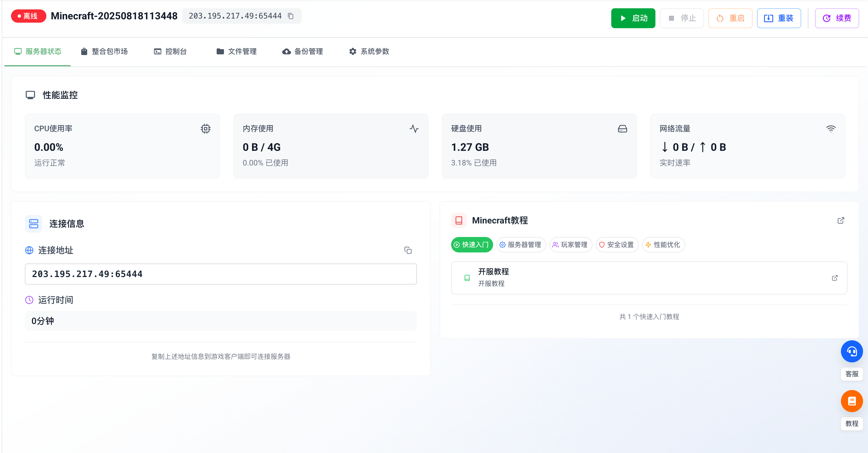Open the 开服教程 tutorial card

click(x=649, y=278)
